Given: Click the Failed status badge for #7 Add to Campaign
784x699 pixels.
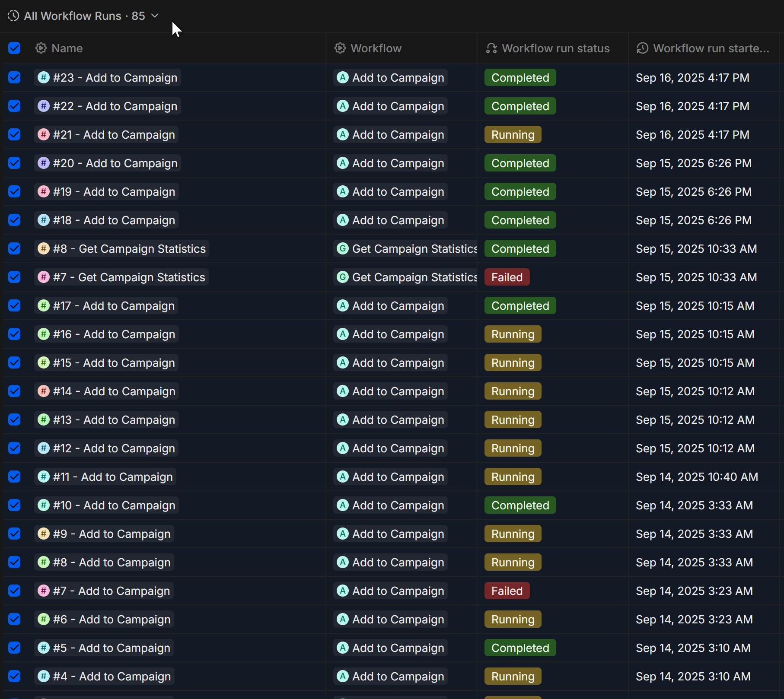Looking at the screenshot, I should tap(507, 591).
